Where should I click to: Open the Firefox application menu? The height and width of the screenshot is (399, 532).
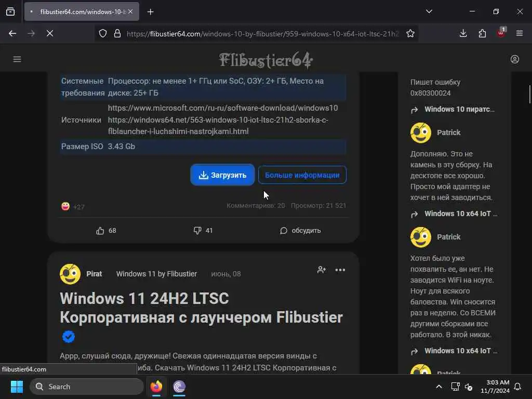(x=520, y=33)
